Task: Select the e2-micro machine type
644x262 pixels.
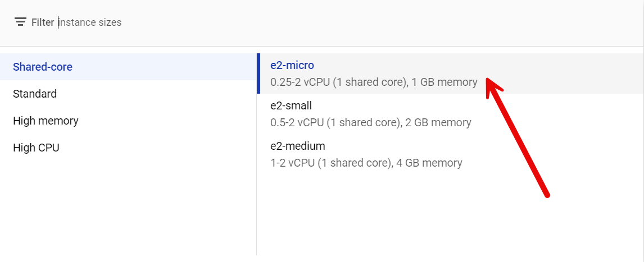Action: click(450, 73)
